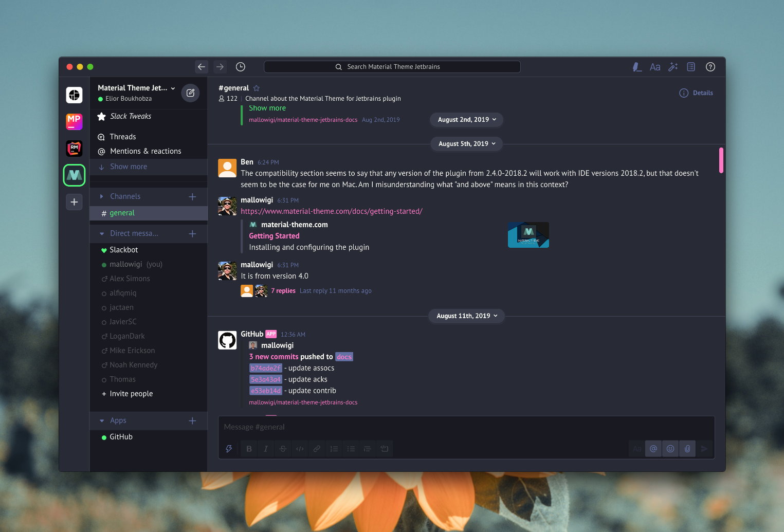Open Mentions & reactions
Image resolution: width=784 pixels, height=532 pixels.
149,151
